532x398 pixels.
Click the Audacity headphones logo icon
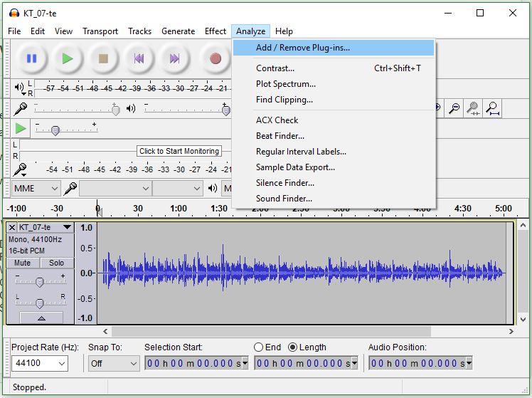(14, 14)
